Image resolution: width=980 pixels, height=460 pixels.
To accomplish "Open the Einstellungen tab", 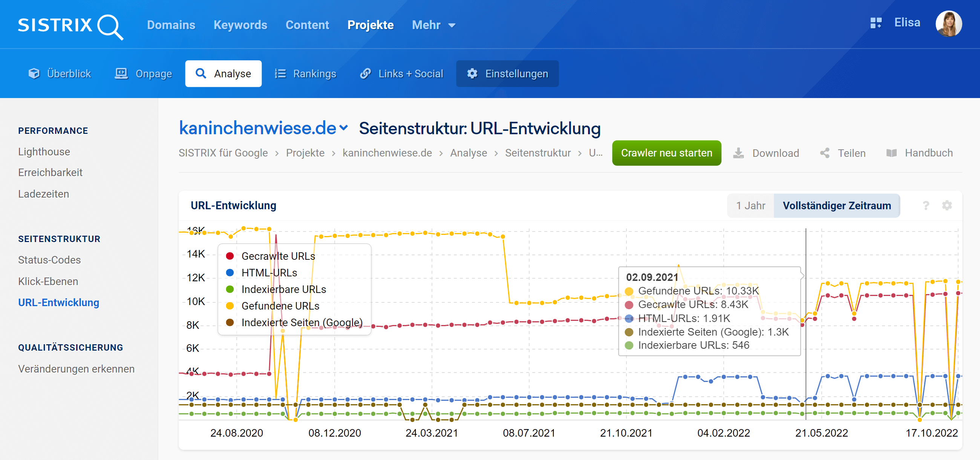I will [x=507, y=74].
